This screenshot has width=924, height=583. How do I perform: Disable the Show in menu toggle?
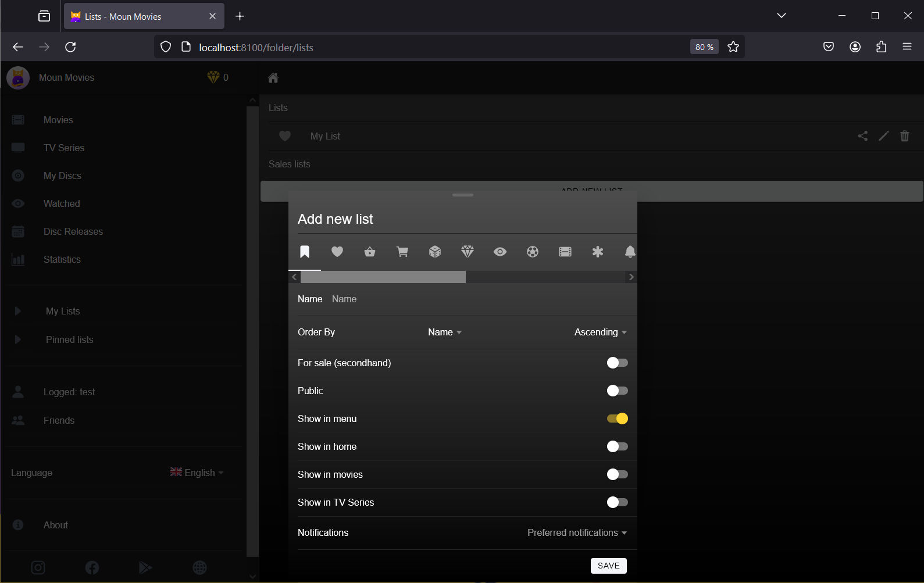point(617,419)
